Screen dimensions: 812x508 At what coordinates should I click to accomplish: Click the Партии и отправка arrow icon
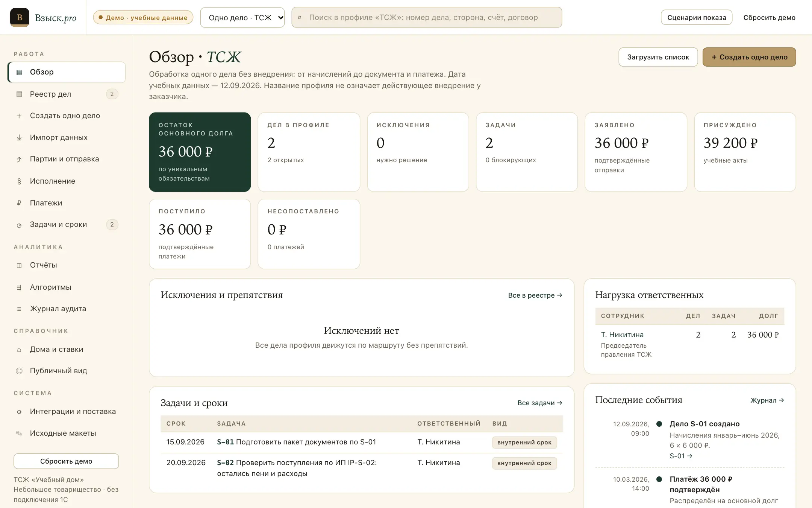coord(19,159)
